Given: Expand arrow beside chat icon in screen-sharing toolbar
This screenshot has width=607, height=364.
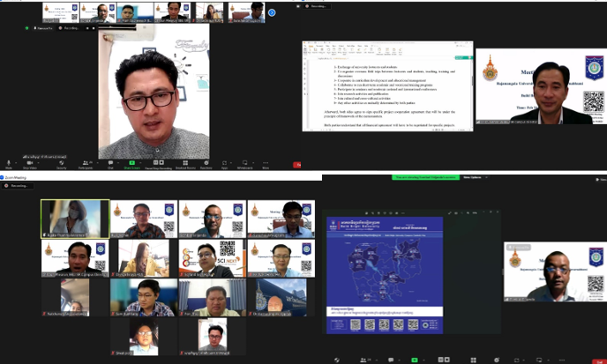Looking at the screenshot, I should (x=399, y=360).
